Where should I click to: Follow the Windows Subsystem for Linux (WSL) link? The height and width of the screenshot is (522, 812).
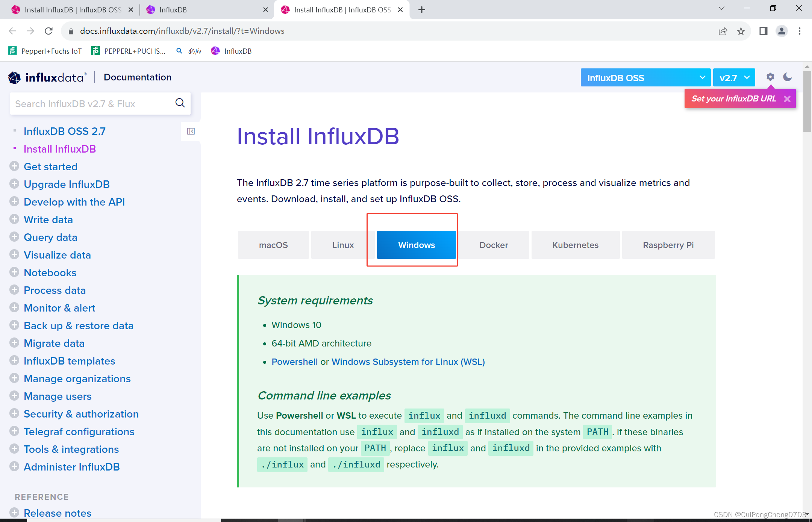pos(408,362)
